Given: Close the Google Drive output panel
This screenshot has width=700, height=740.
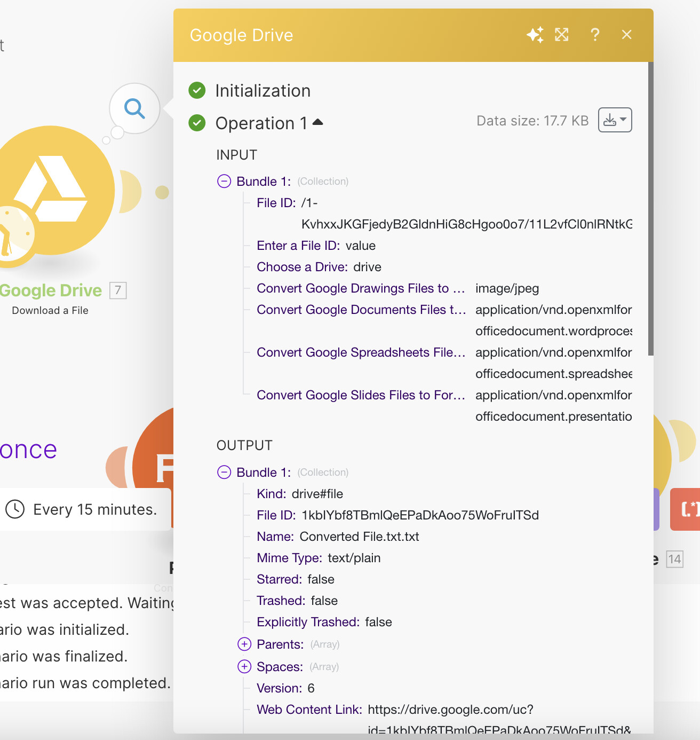Looking at the screenshot, I should click(627, 35).
